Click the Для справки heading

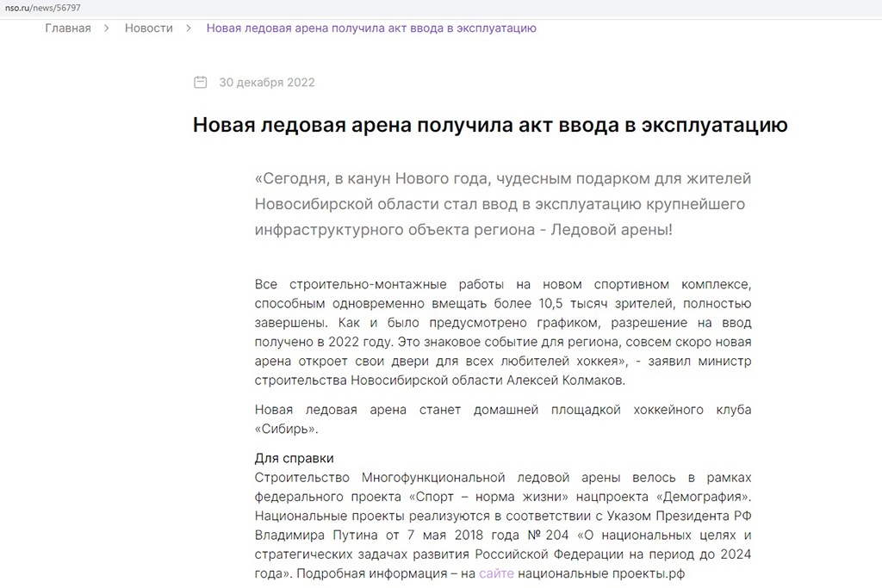(x=294, y=458)
